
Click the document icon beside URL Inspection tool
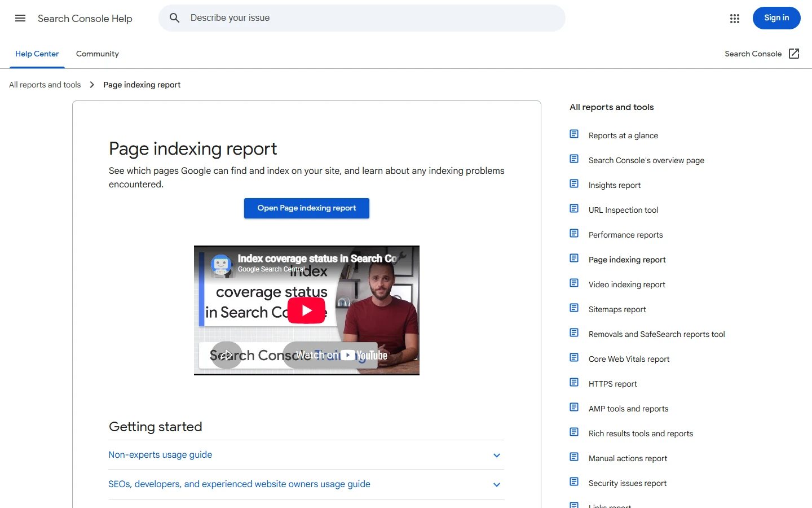[x=574, y=208]
